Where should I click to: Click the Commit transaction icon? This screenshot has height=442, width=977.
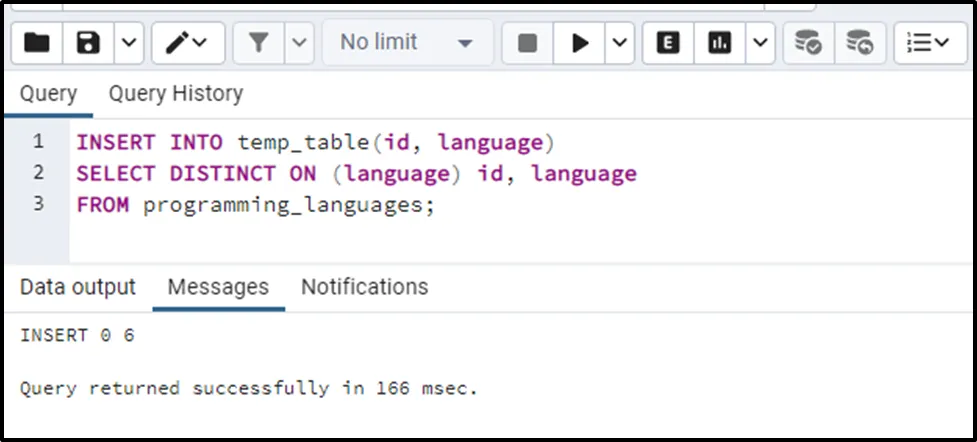pyautogui.click(x=807, y=43)
